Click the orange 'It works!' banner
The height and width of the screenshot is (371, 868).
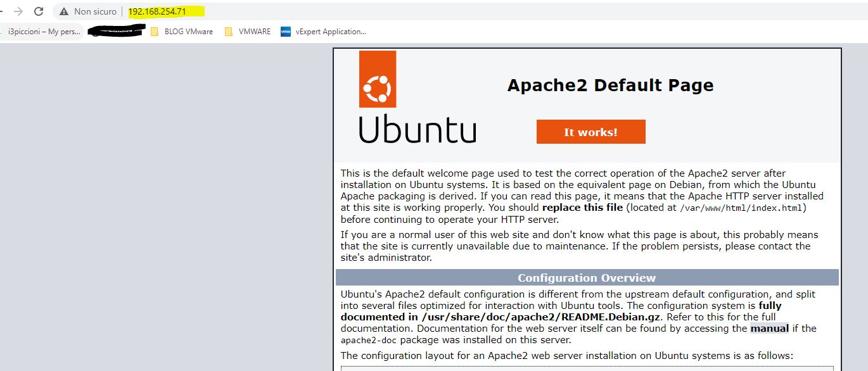point(590,132)
